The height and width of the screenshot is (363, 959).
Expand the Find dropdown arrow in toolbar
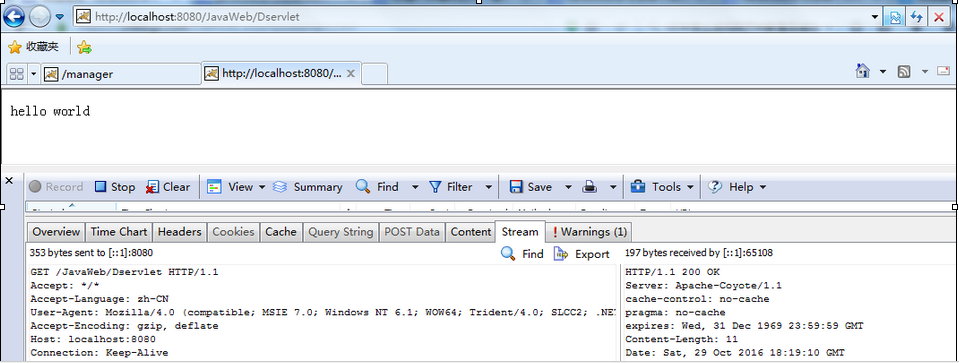click(x=415, y=187)
